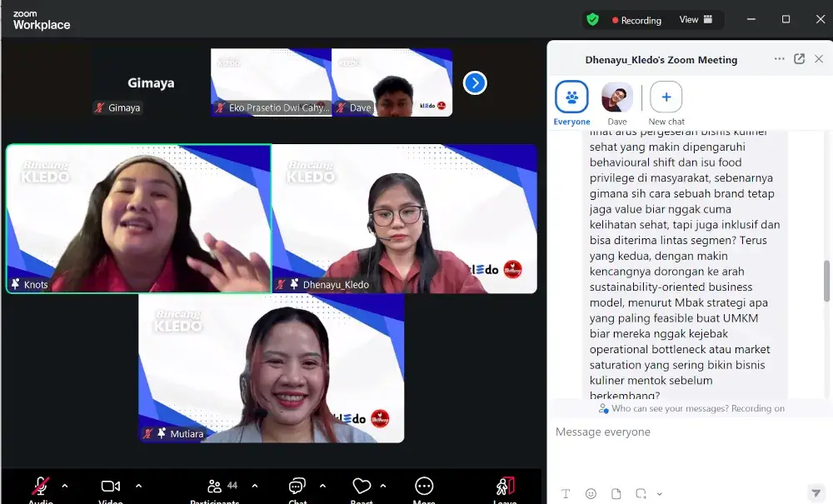Open the emoji picker in chat
Viewport: 833px width, 504px height.
click(x=591, y=493)
